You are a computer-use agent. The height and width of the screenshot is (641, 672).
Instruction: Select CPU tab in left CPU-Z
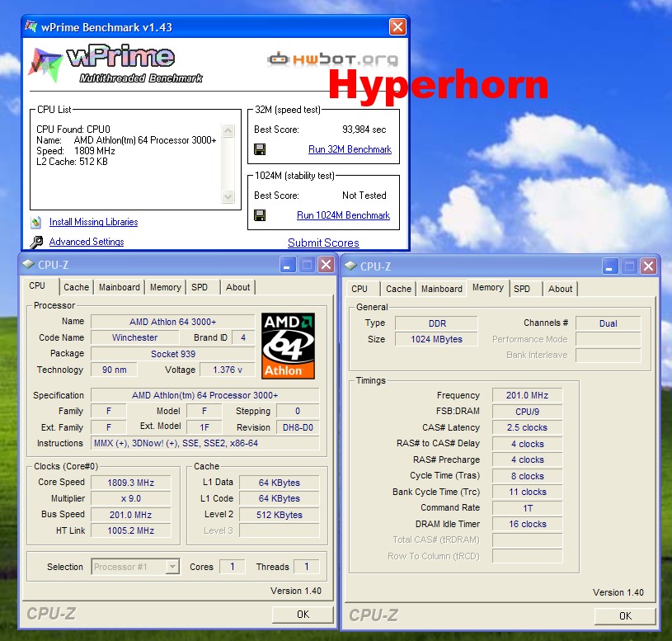37,286
